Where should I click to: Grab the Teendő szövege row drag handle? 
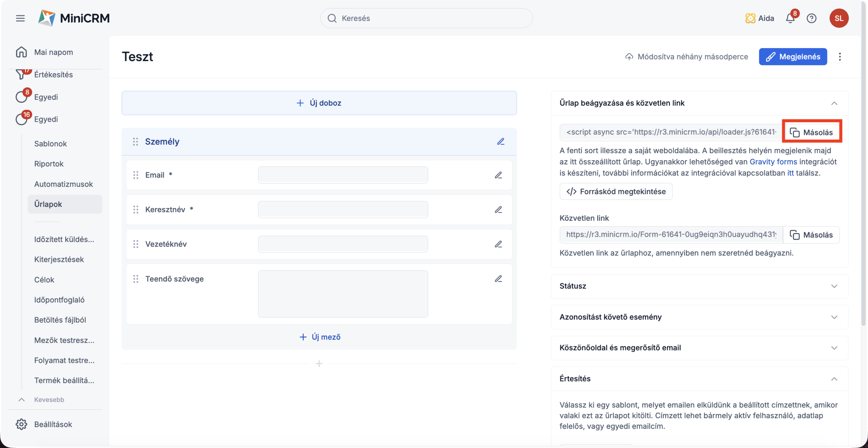pyautogui.click(x=136, y=279)
